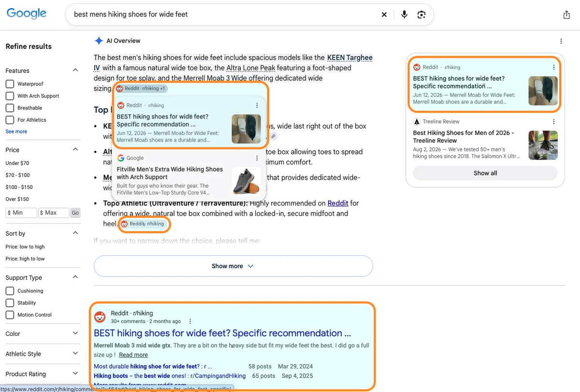Click See more under Features
This screenshot has height=392, width=580.
[x=16, y=131]
